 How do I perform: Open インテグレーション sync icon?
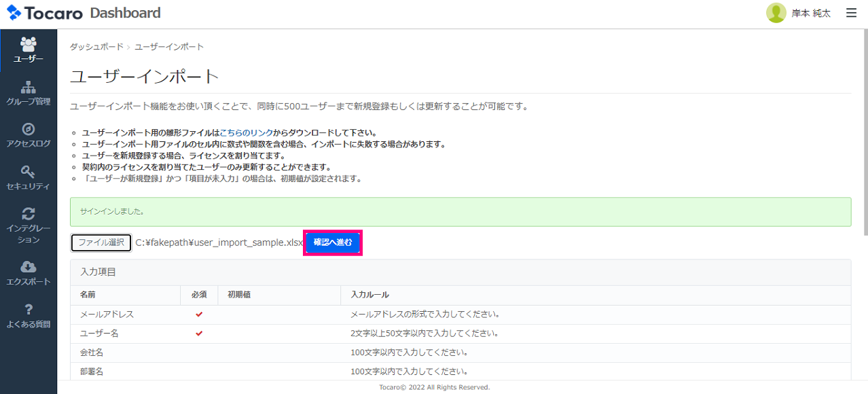(x=29, y=213)
